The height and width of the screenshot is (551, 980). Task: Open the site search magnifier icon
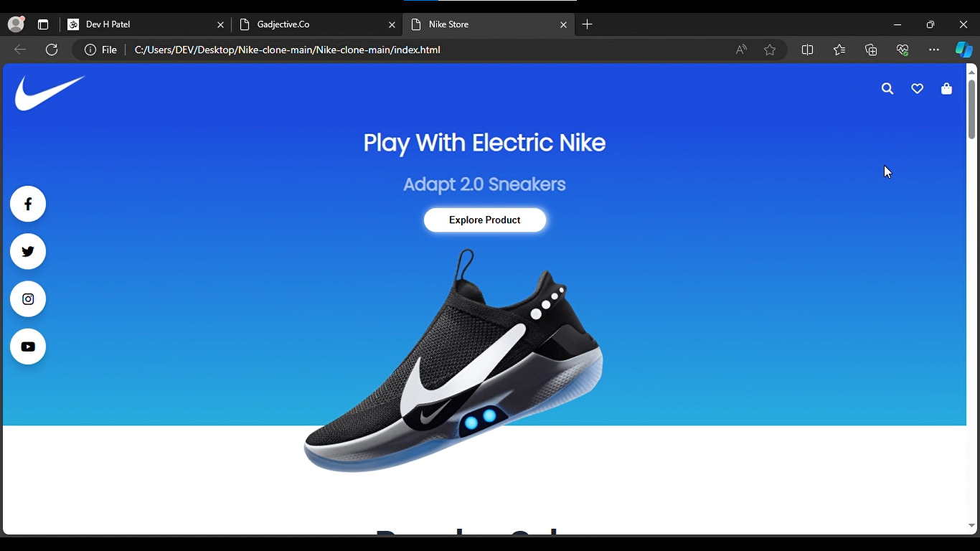coord(887,89)
